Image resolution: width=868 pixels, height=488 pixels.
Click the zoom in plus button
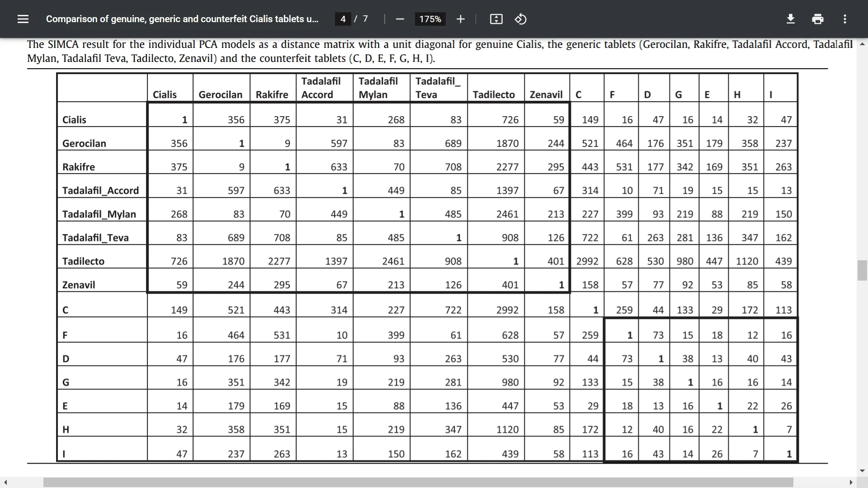460,19
